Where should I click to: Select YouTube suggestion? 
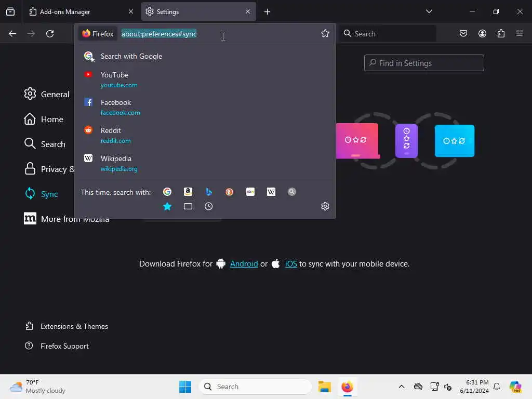pyautogui.click(x=205, y=79)
